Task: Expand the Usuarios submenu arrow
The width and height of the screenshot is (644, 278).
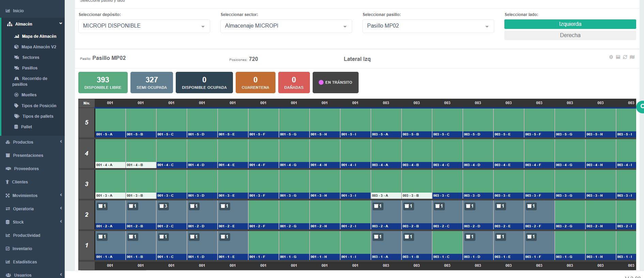Action: [61, 275]
